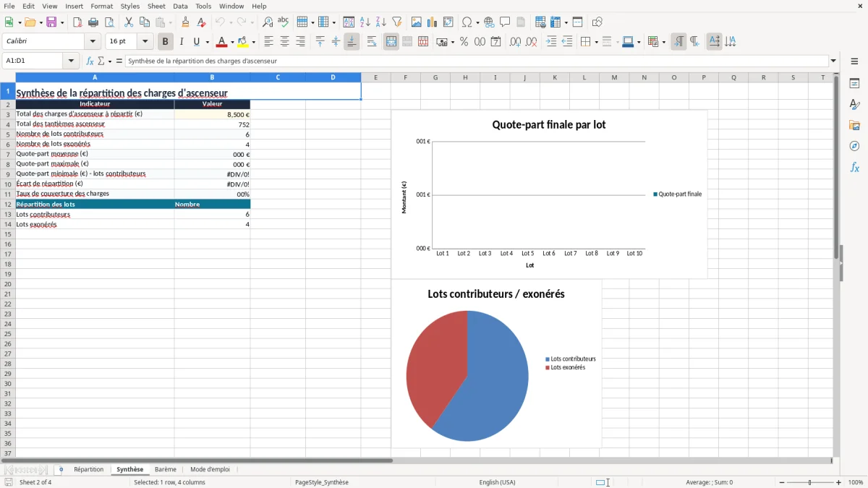
Task: Clear direct formatting
Action: coord(202,22)
